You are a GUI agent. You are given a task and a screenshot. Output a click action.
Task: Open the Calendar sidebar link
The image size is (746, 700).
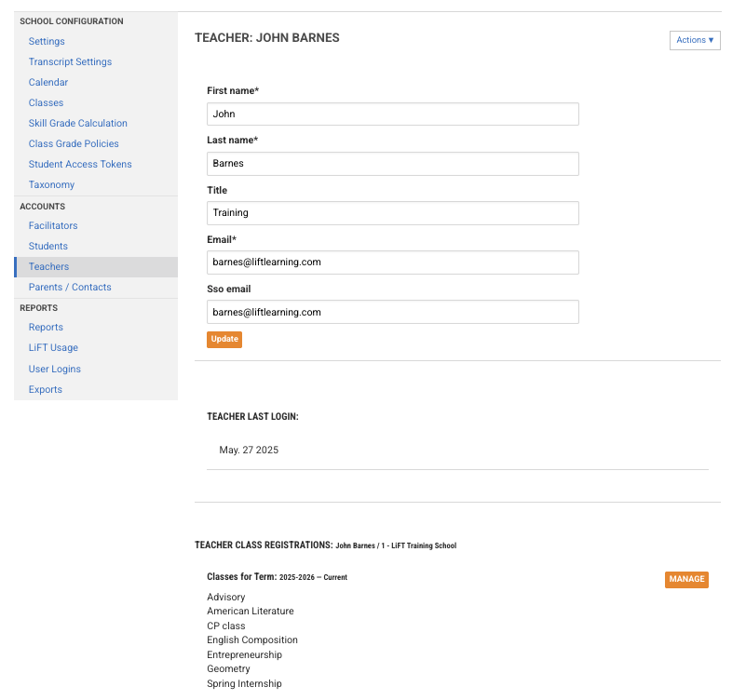48,82
